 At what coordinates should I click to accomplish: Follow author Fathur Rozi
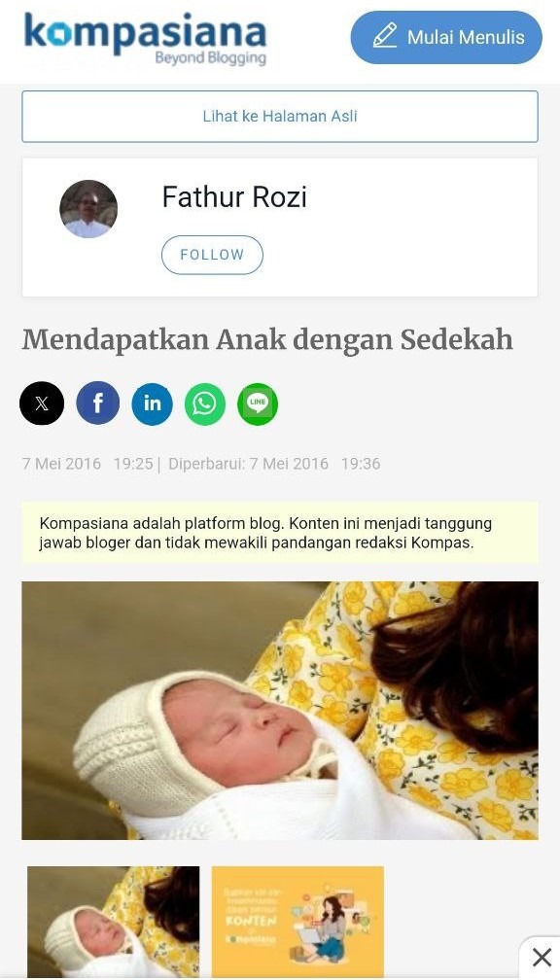pyautogui.click(x=213, y=255)
